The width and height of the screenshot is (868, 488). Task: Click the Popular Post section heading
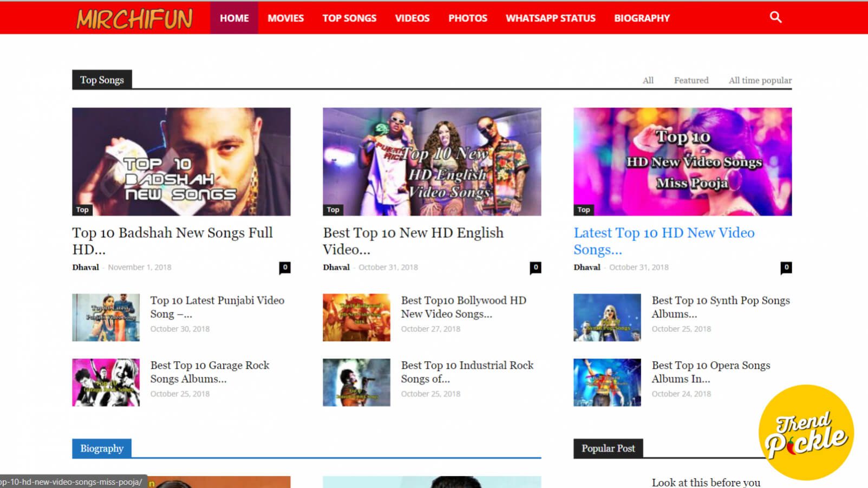[608, 448]
